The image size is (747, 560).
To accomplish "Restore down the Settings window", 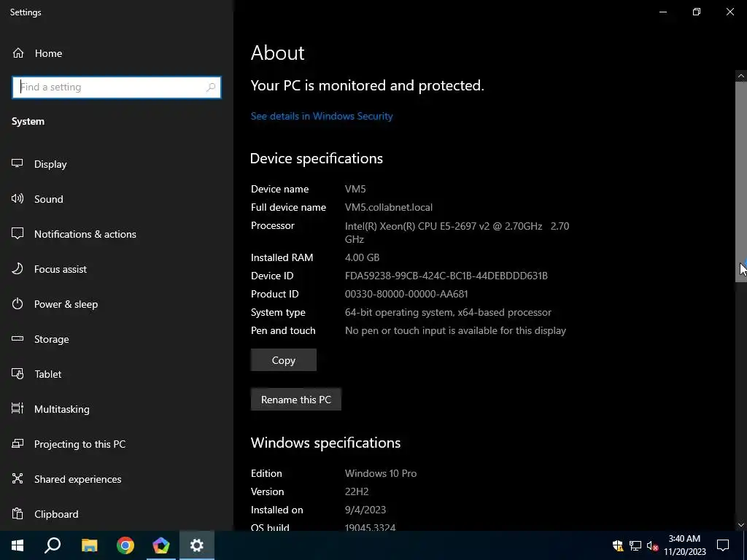I will (x=697, y=12).
